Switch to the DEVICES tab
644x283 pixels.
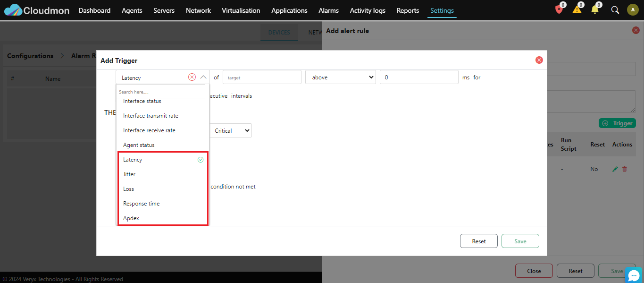[x=279, y=33]
